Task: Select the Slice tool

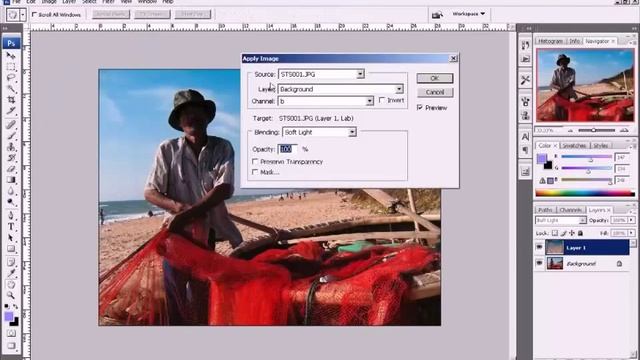Action: tap(11, 111)
